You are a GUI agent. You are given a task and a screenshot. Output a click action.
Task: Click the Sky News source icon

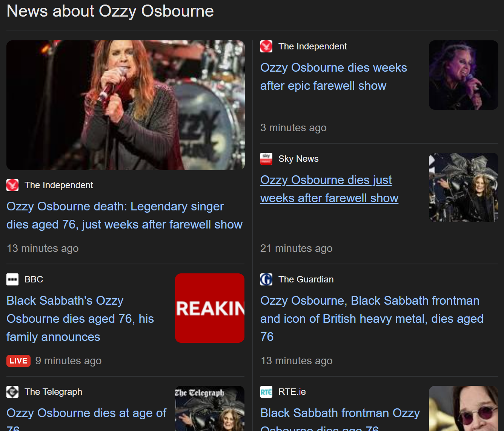tap(266, 159)
